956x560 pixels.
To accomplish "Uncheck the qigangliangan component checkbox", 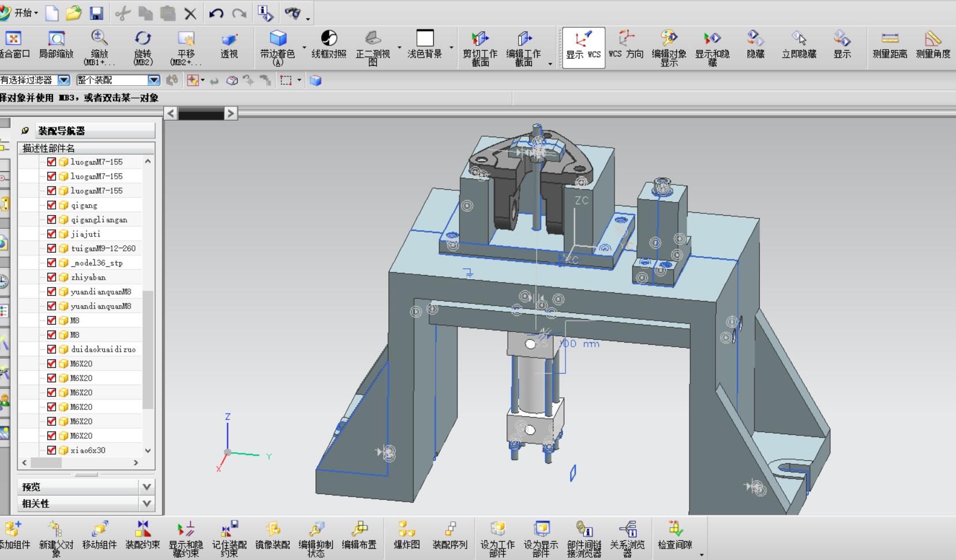I will click(51, 219).
